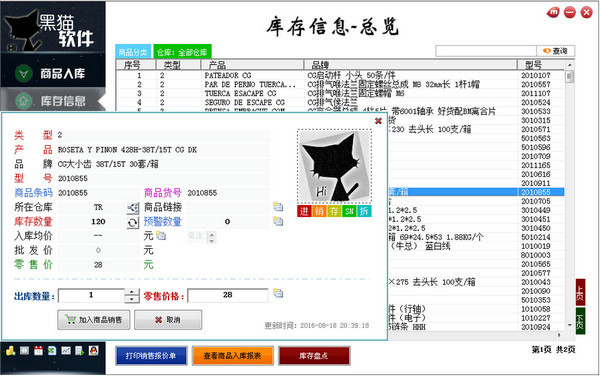600x376 pixels.
Task: Focus the search input next to 查询
Action: (486, 51)
